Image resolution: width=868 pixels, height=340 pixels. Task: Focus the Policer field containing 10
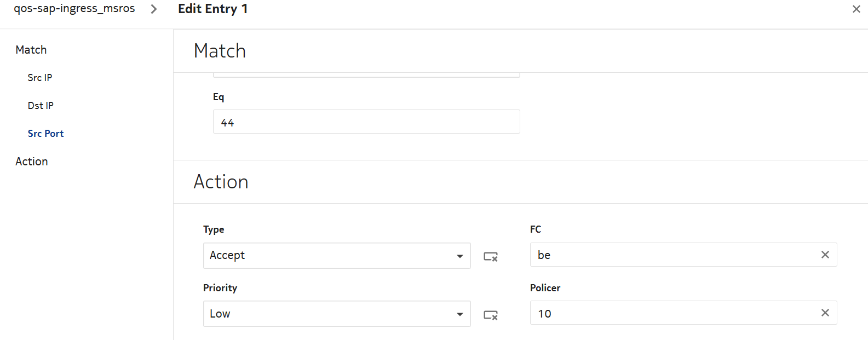674,313
